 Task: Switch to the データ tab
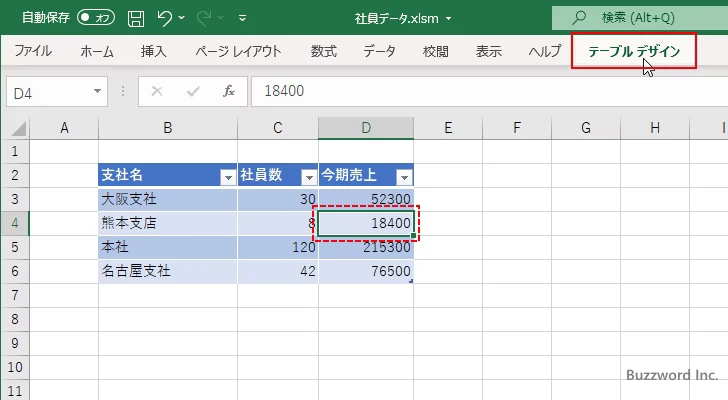click(x=379, y=51)
